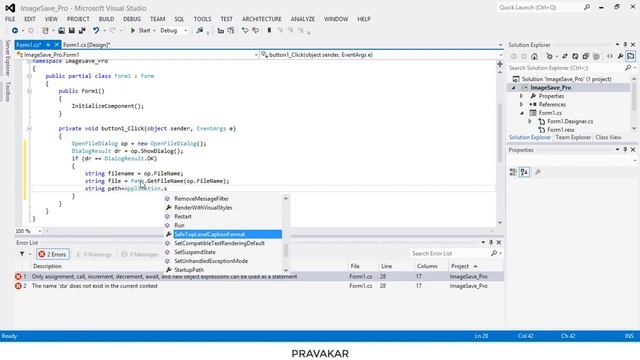Collapse the button1_Click method outlining region
This screenshot has height=360, width=640.
point(29,129)
